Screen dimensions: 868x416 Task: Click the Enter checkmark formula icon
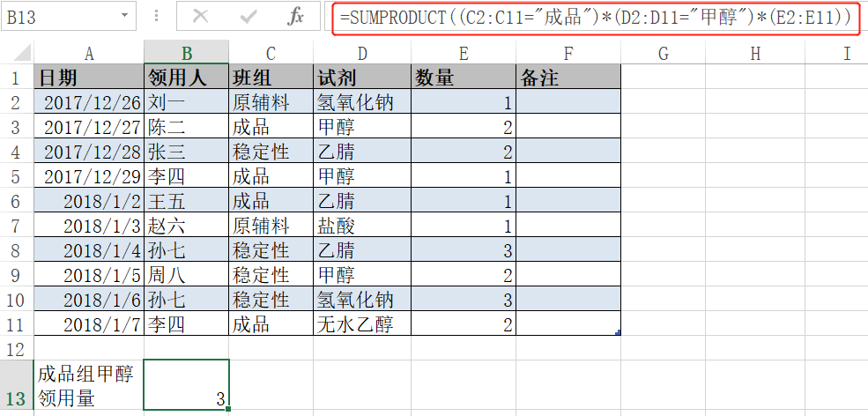click(x=249, y=17)
